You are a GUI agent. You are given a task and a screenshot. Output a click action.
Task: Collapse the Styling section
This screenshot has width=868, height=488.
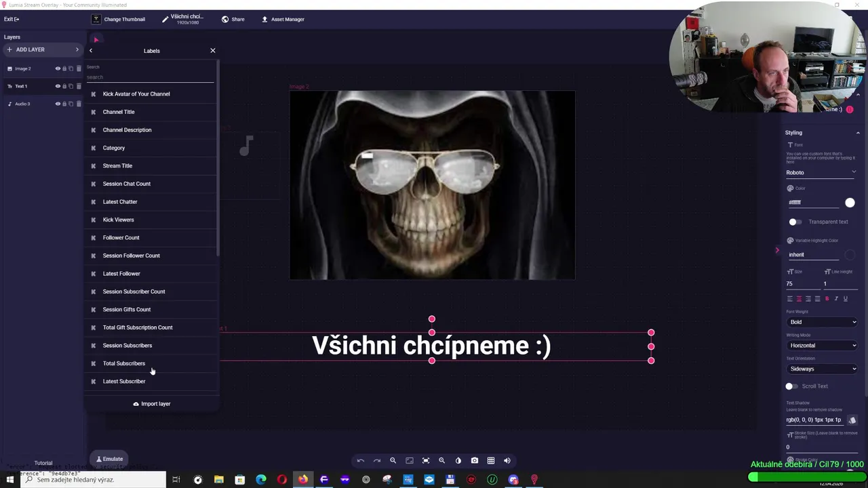[x=858, y=133]
